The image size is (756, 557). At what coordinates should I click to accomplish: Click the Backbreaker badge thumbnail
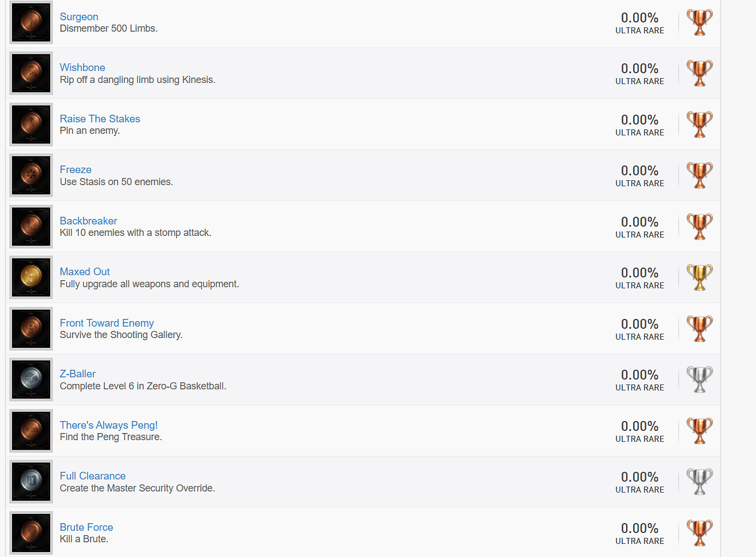[x=31, y=227]
